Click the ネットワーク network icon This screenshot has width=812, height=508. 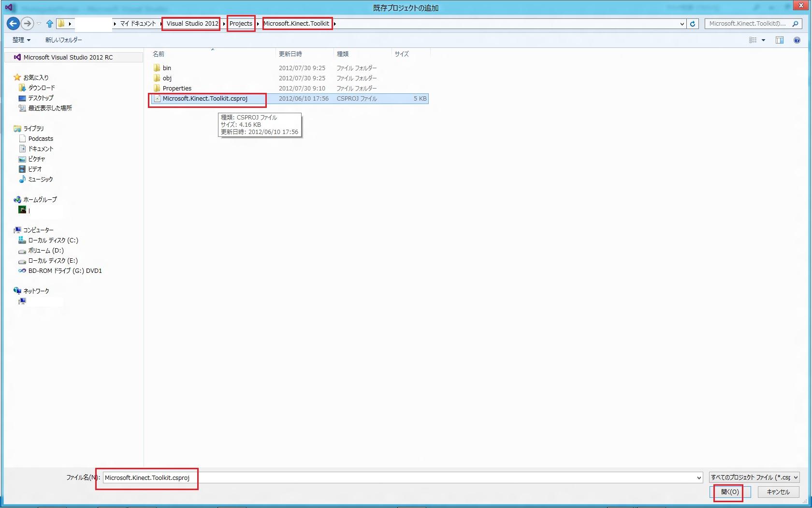click(x=17, y=291)
